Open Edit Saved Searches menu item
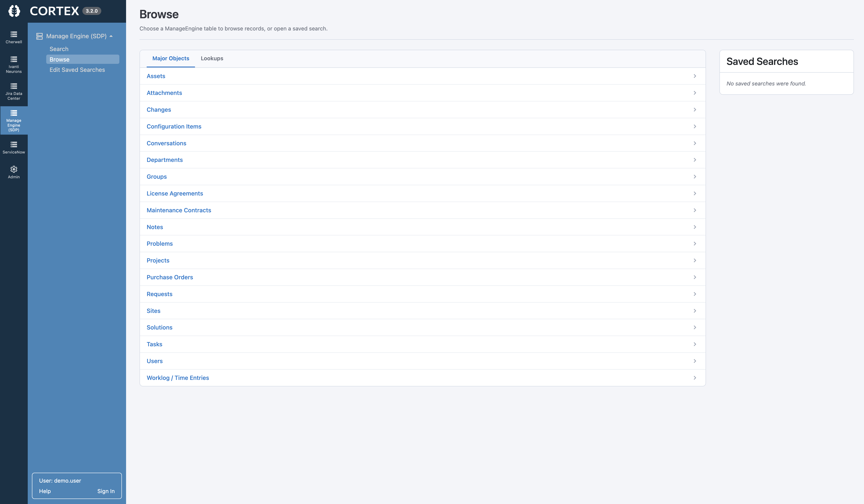Screen dimensions: 864x504 pyautogui.click(x=77, y=70)
